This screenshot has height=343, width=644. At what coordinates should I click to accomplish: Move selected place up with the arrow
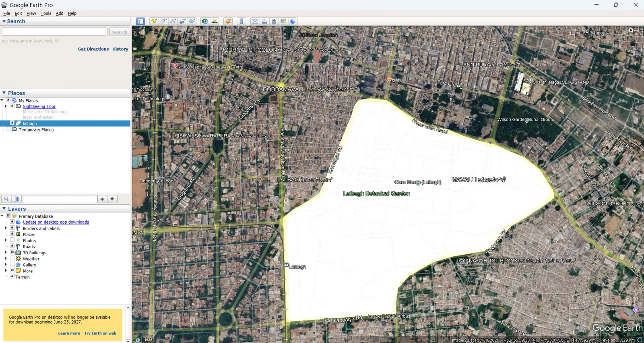click(103, 199)
